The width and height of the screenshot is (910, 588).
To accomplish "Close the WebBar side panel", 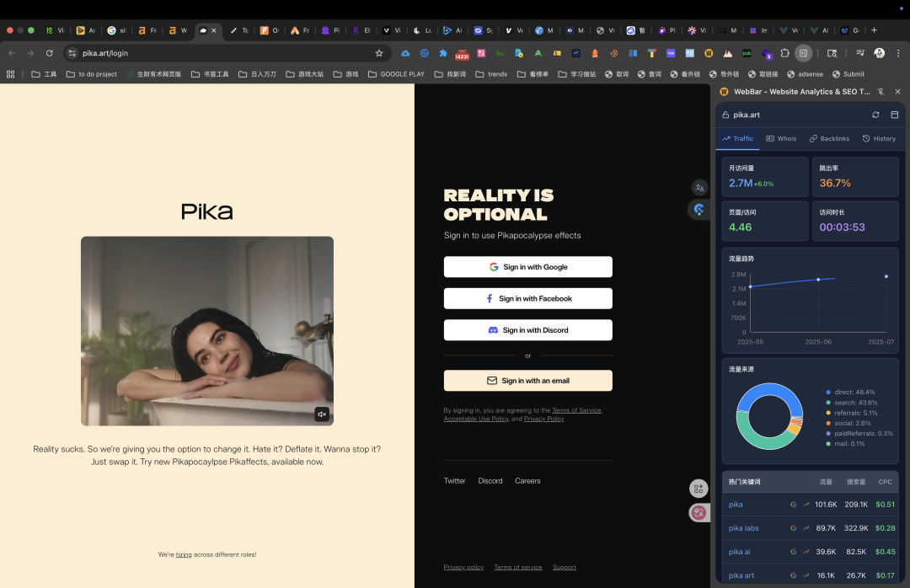I will click(898, 92).
